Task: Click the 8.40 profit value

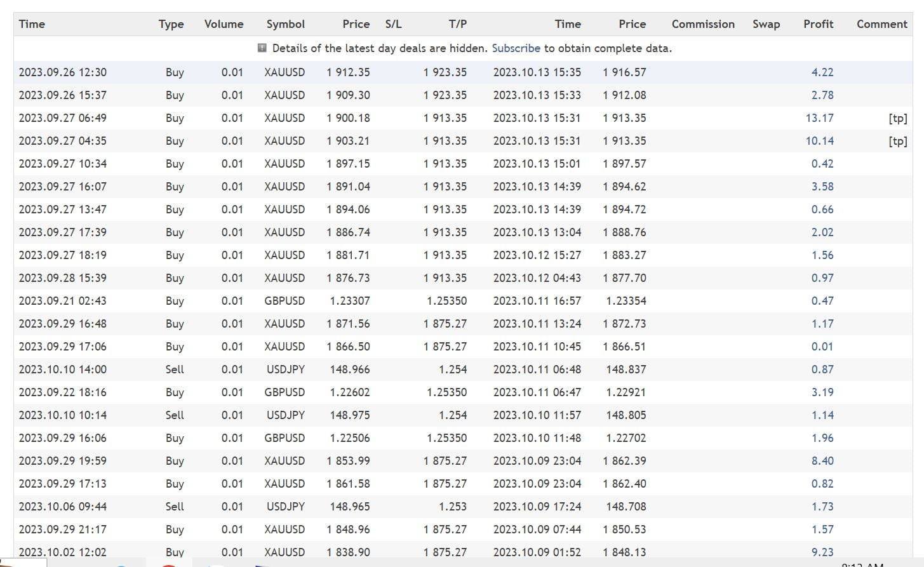Action: pyautogui.click(x=822, y=461)
